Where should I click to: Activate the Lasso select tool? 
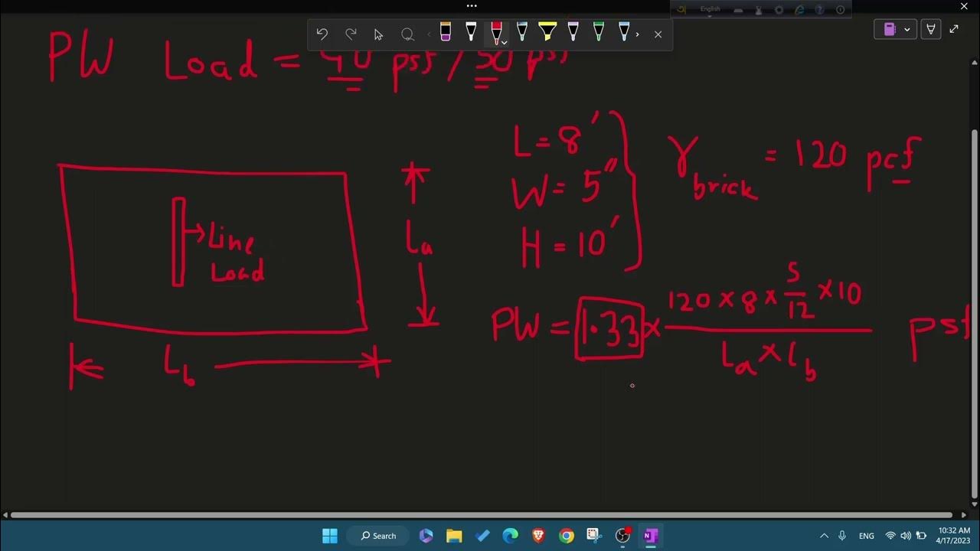(407, 34)
